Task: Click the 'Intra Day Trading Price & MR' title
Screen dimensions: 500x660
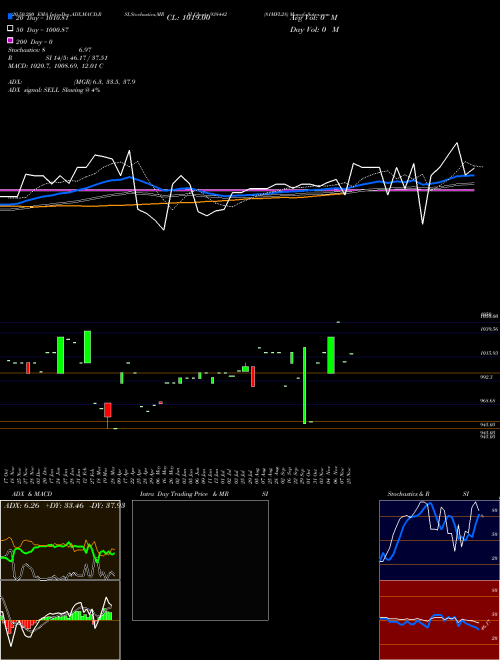Action: [x=184, y=494]
